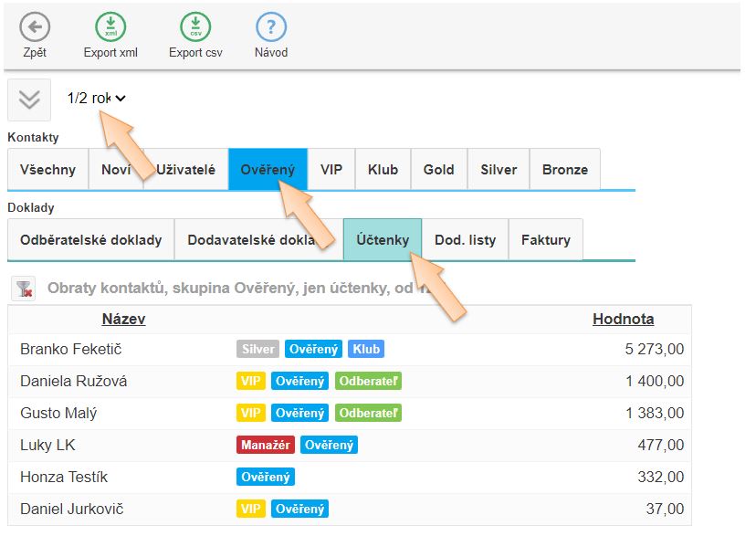Click the Zpět back arrow icon
Screen dimensions: 756x536
click(x=35, y=27)
